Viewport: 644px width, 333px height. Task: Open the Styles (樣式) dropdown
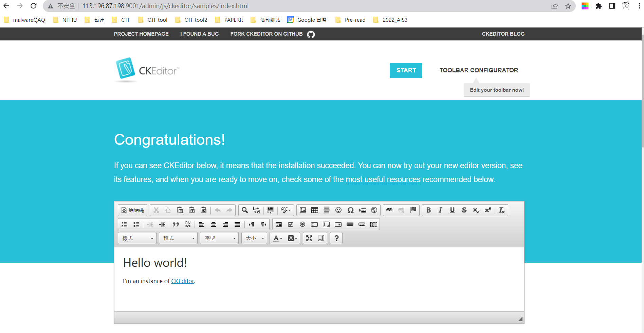[x=137, y=238]
